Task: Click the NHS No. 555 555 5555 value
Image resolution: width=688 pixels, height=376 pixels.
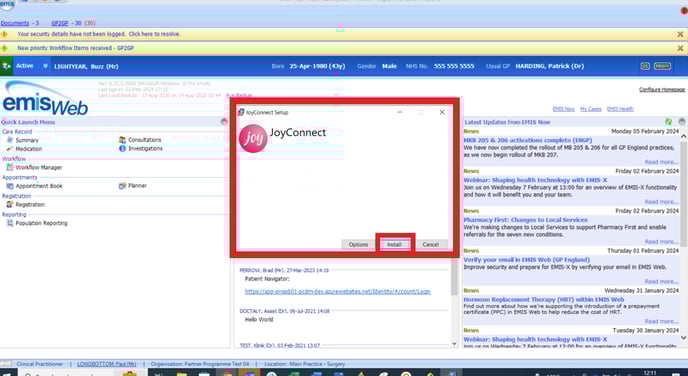Action: (454, 66)
